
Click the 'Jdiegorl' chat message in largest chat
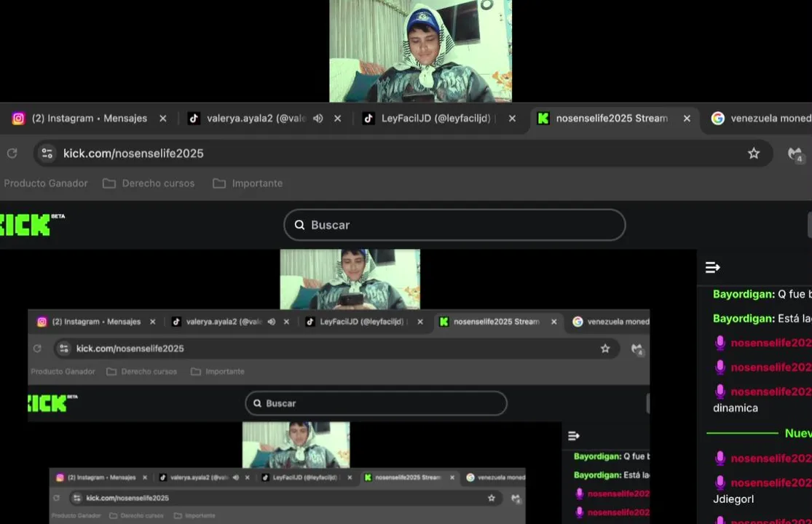coord(733,499)
